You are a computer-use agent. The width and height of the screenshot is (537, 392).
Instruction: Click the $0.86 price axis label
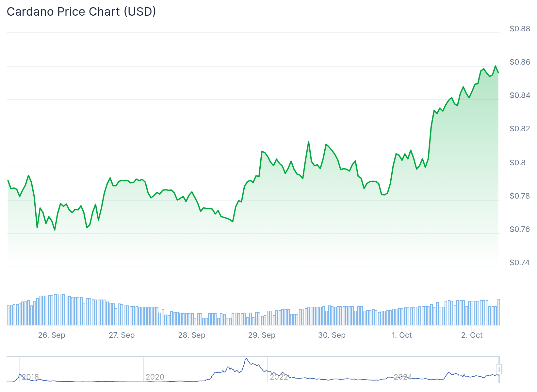pyautogui.click(x=520, y=62)
